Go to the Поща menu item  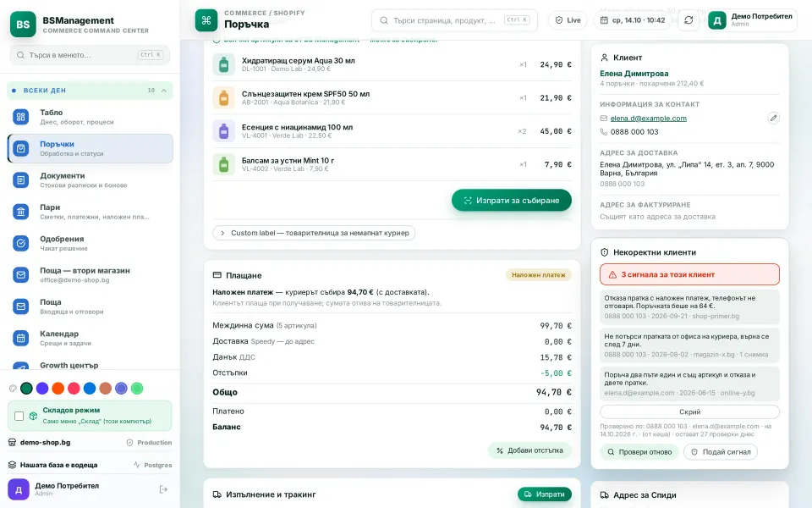[x=91, y=306]
